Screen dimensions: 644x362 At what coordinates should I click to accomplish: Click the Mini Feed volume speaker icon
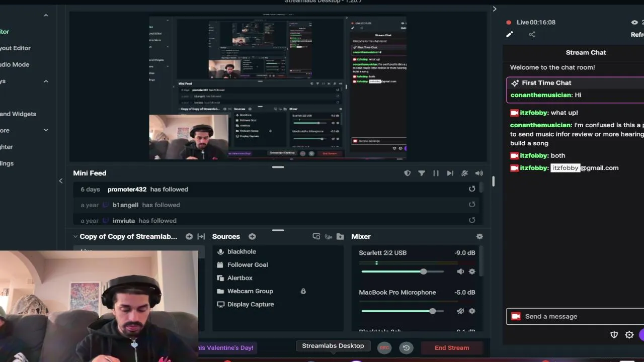[479, 173]
